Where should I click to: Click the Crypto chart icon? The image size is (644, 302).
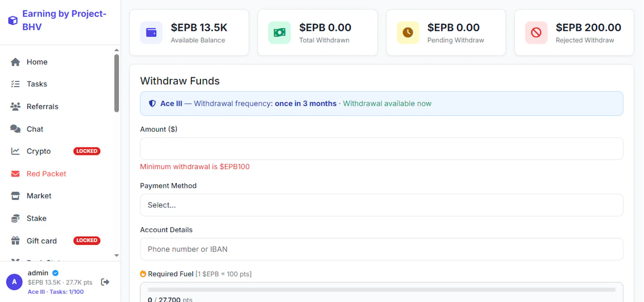(15, 151)
